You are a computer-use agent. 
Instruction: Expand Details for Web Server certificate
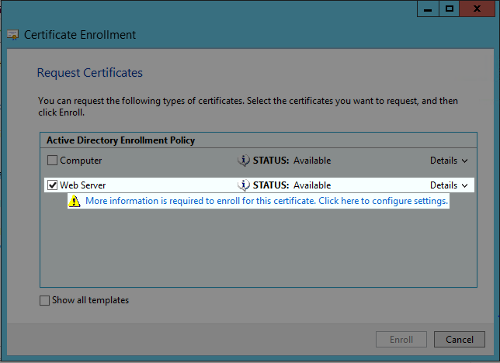click(x=449, y=185)
